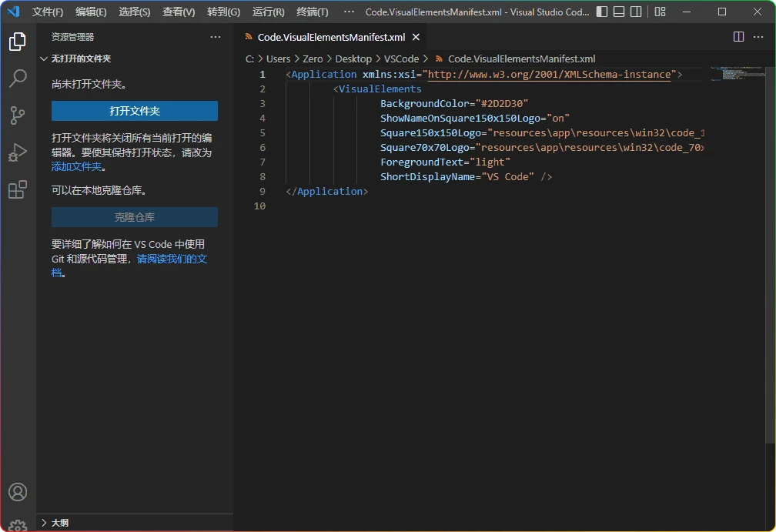This screenshot has height=532, width=776.
Task: Open the Run and Debug view
Action: click(17, 152)
